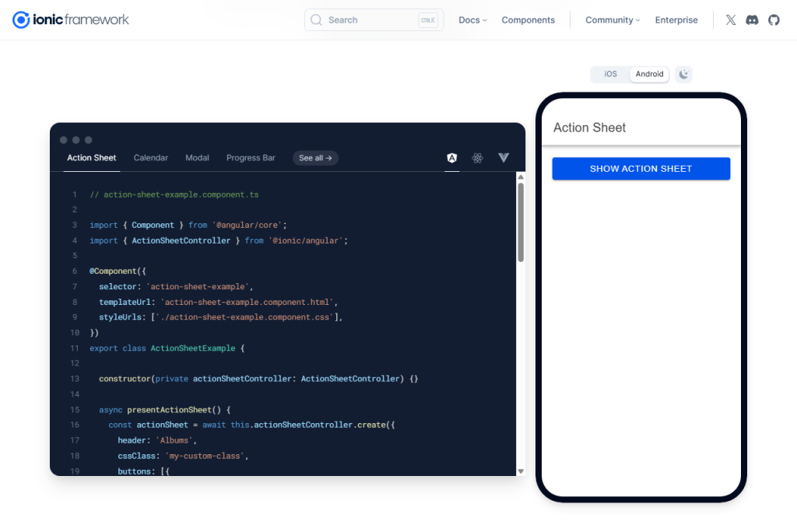
Task: Open the Discord icon link
Action: point(752,19)
